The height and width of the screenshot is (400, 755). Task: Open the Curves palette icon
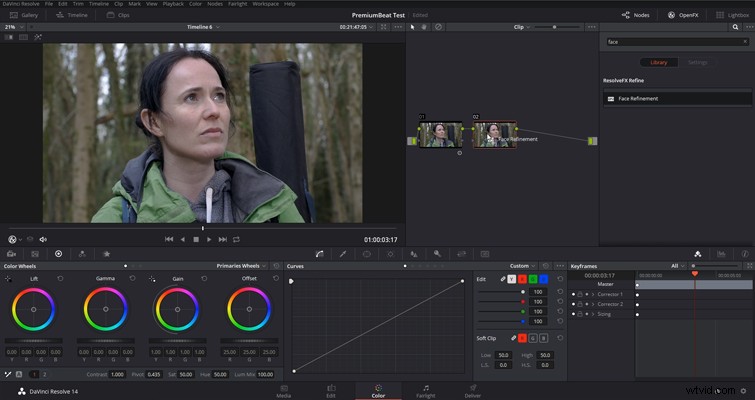(319, 254)
